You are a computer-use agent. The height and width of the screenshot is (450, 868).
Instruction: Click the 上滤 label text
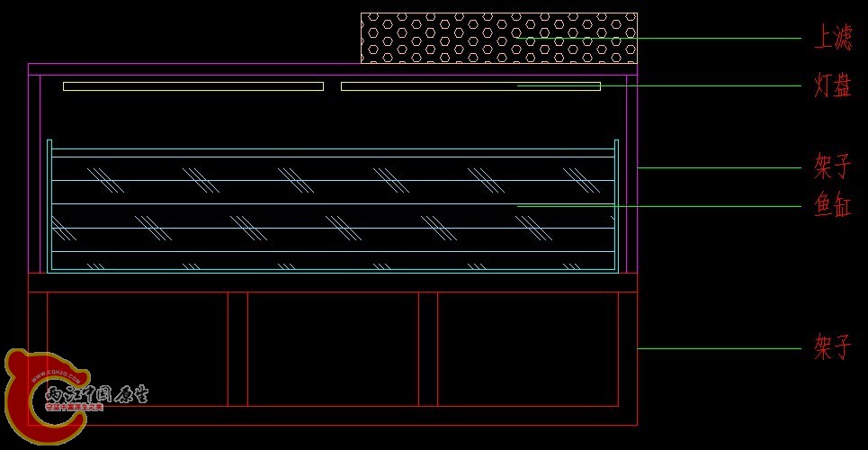[x=833, y=38]
